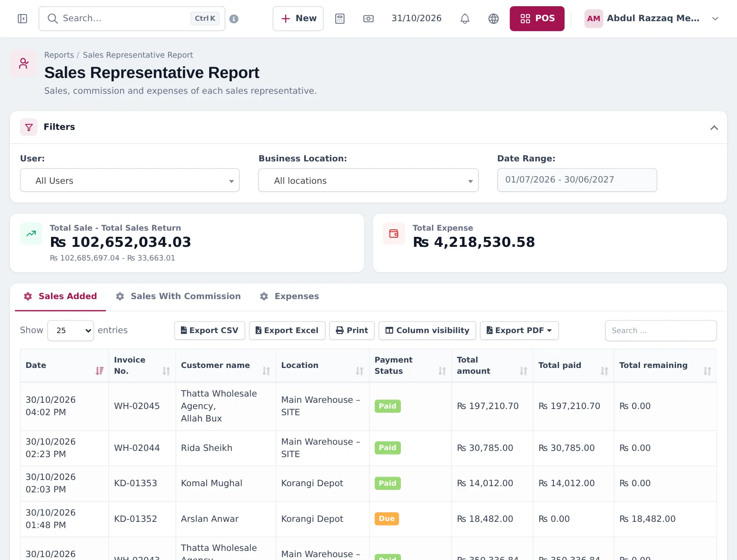Screen dimensions: 737x560
Task: Sort table by Invoice No. column
Action: 142,365
